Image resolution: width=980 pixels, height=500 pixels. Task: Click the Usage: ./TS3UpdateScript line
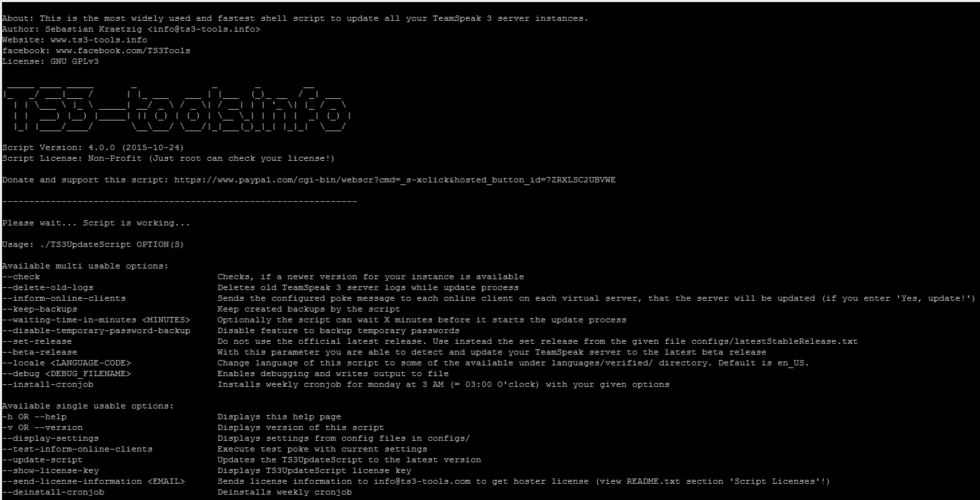pos(93,245)
